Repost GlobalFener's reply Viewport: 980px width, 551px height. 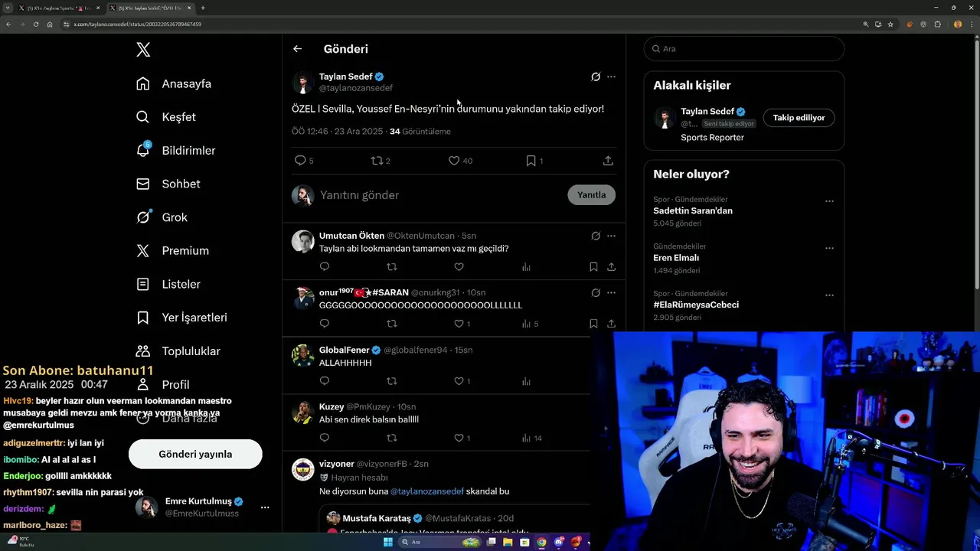(x=392, y=381)
